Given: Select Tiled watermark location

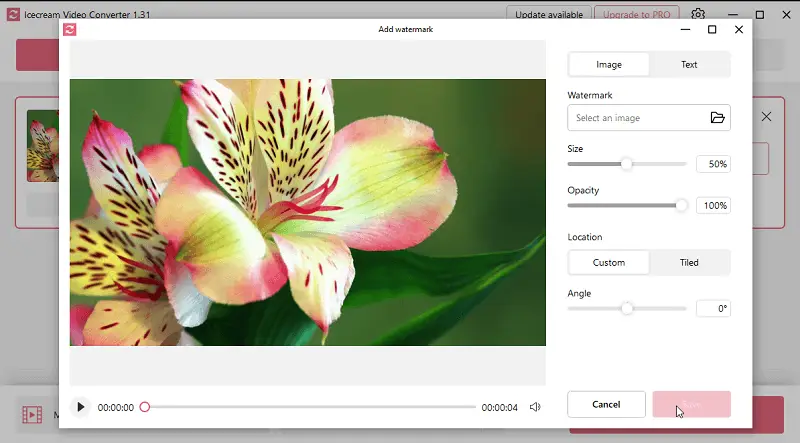Looking at the screenshot, I should 689,263.
